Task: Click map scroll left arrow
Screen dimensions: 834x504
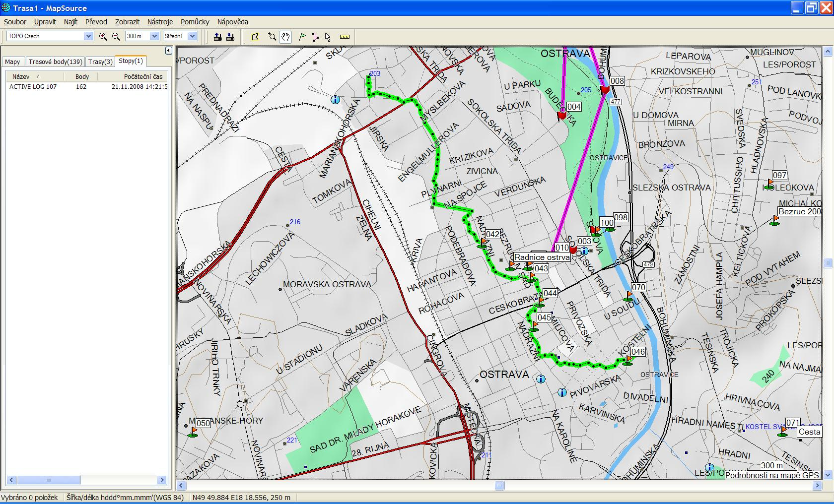Action: pos(181,486)
